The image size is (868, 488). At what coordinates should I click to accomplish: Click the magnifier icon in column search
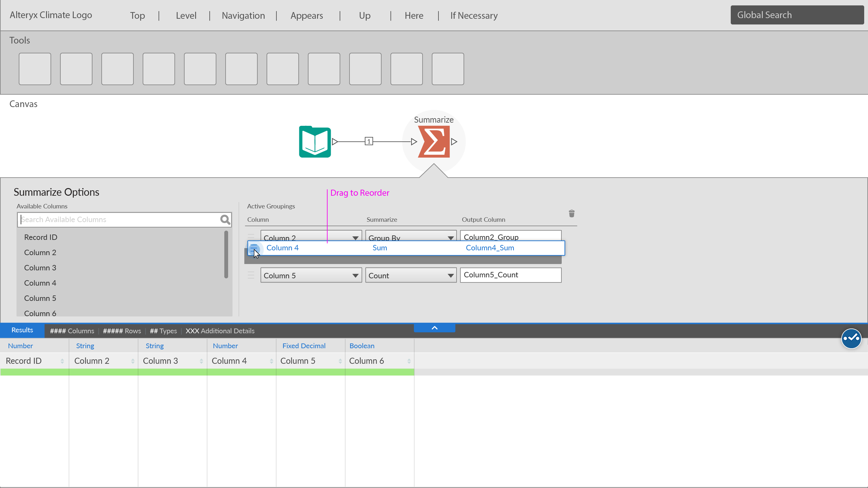225,220
